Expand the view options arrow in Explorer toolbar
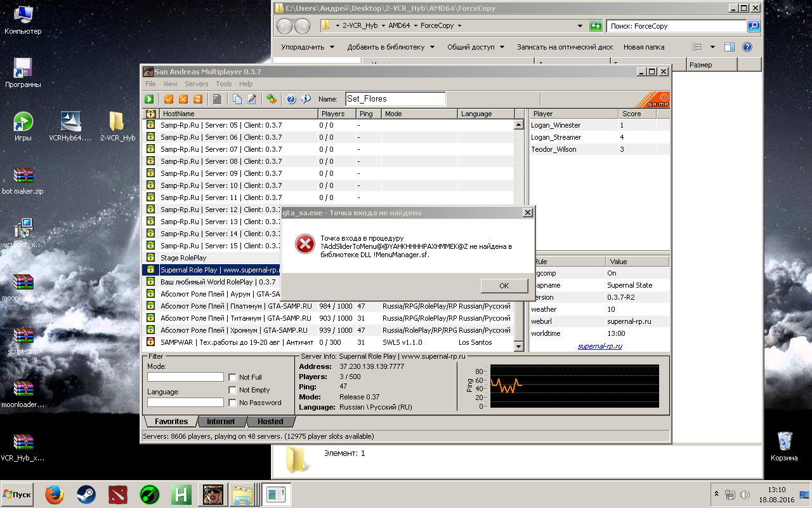 (712, 47)
